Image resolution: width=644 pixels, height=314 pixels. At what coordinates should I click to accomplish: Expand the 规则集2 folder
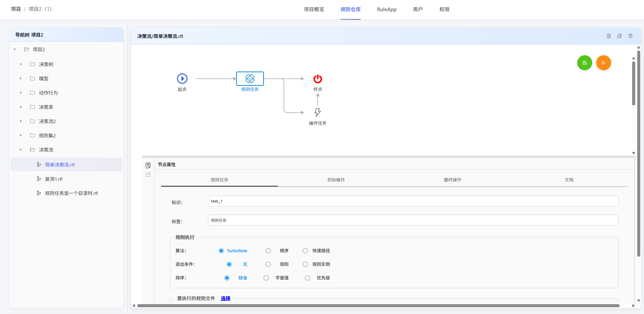pyautogui.click(x=21, y=135)
